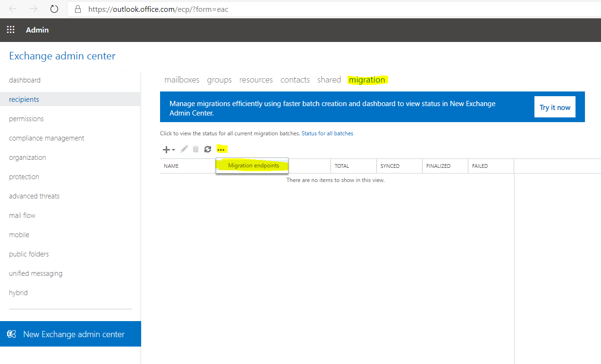Select the Edit pencil icon

184,149
